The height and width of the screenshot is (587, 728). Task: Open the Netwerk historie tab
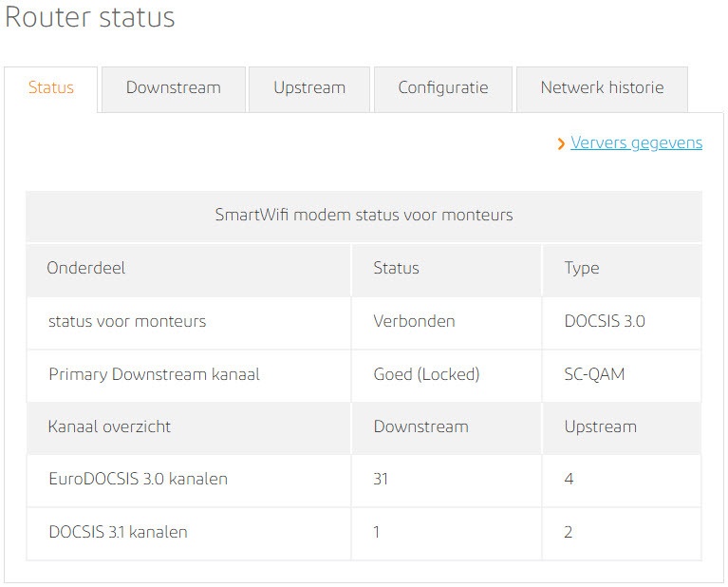pos(602,88)
